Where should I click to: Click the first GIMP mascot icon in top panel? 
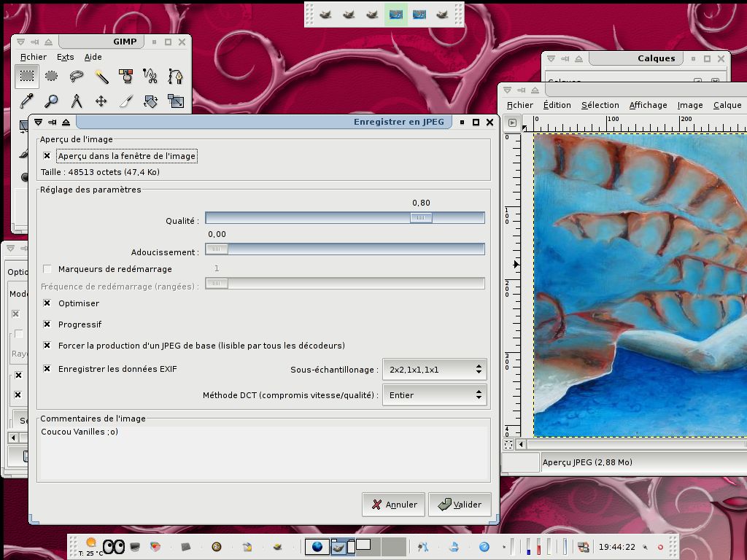325,15
